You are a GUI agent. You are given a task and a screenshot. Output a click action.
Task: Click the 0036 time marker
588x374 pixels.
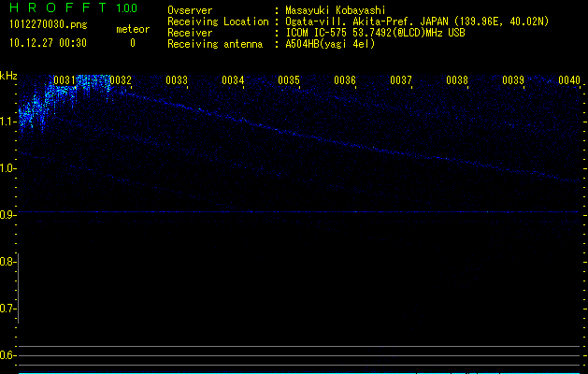pos(345,79)
